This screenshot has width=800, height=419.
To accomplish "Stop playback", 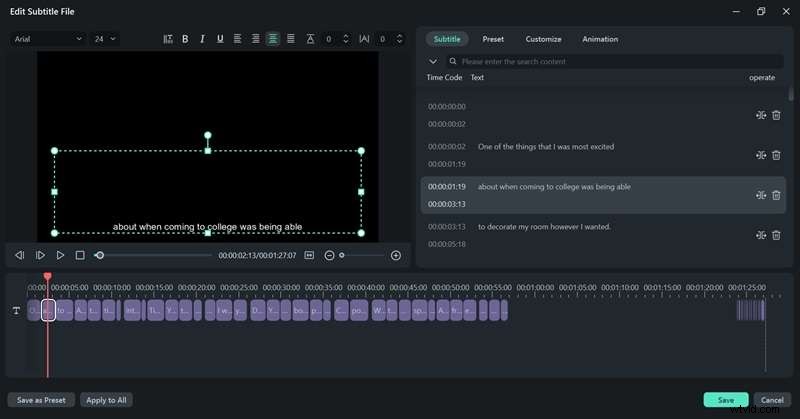I will pyautogui.click(x=80, y=255).
